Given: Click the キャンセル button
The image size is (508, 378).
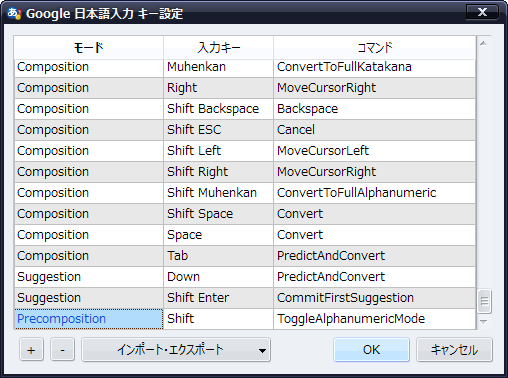Looking at the screenshot, I should tap(454, 350).
